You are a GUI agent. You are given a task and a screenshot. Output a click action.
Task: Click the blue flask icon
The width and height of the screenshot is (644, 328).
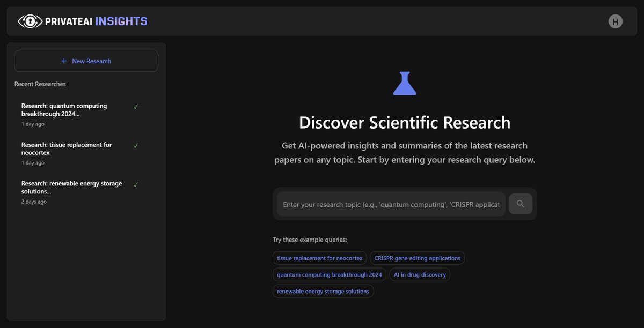pos(405,83)
